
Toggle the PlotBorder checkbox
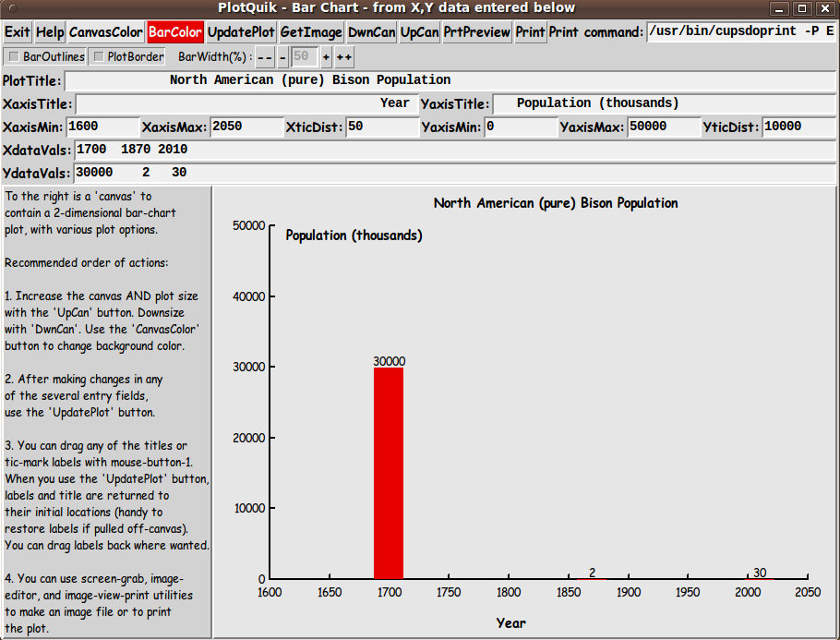click(x=128, y=56)
